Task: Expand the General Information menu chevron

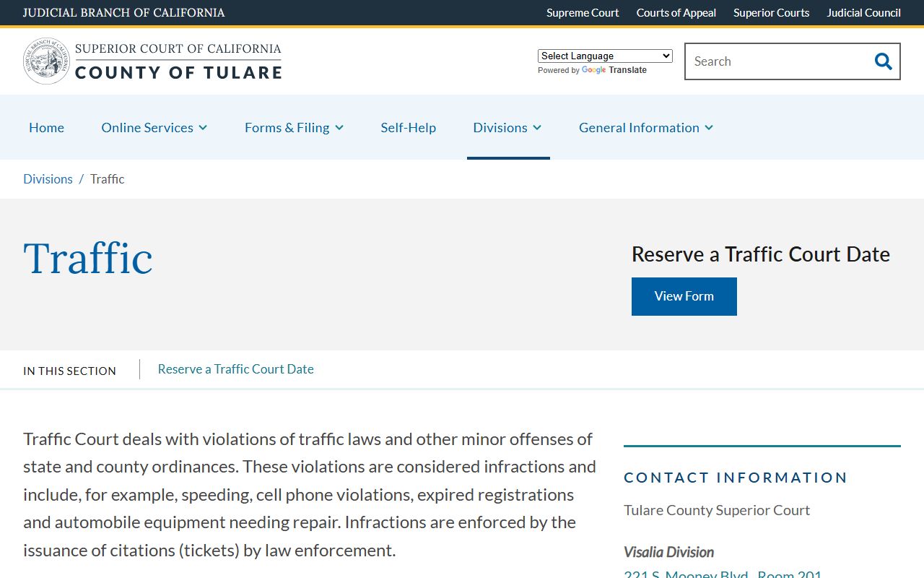Action: coord(709,128)
